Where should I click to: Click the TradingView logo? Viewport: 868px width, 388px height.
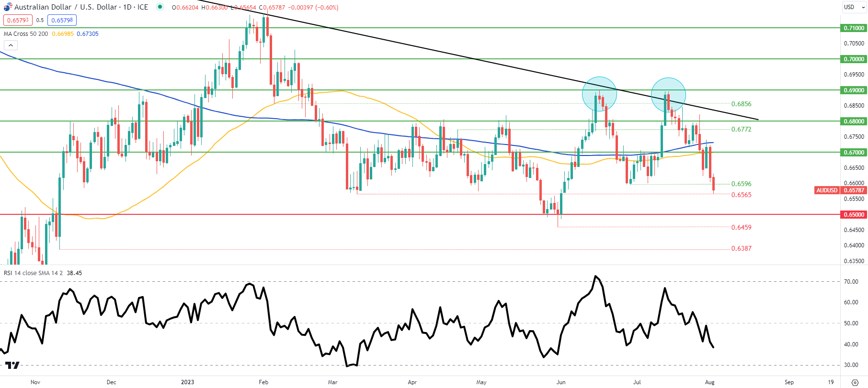coord(12,365)
